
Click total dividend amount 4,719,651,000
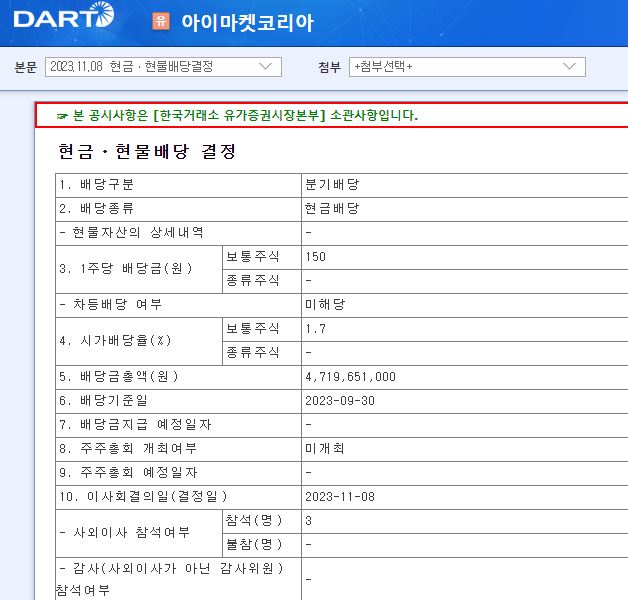350,377
